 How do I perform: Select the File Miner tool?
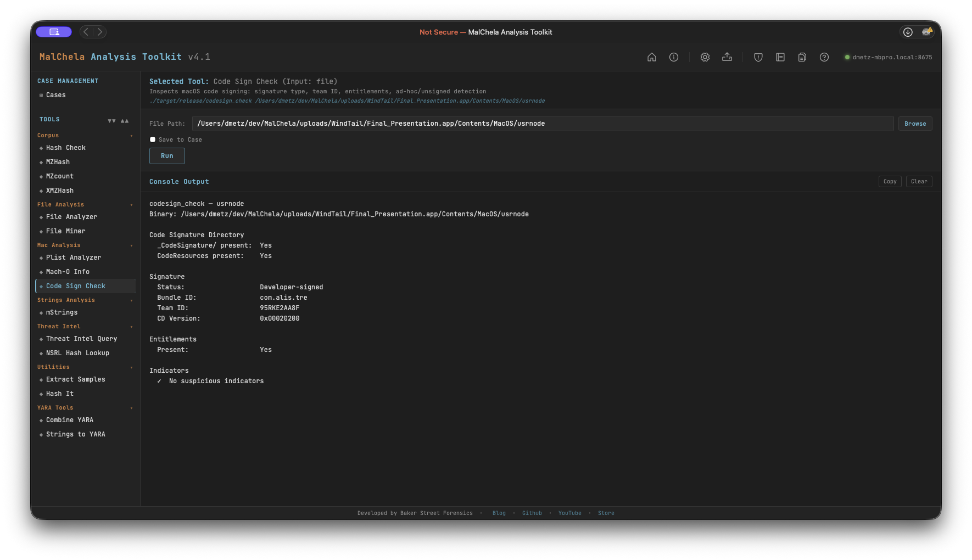[85, 231]
